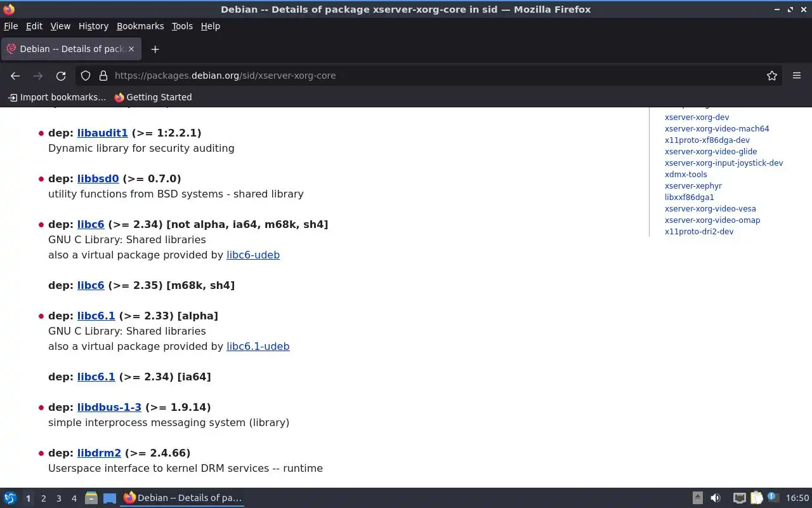Open clipboard manager tray icon

tap(756, 498)
